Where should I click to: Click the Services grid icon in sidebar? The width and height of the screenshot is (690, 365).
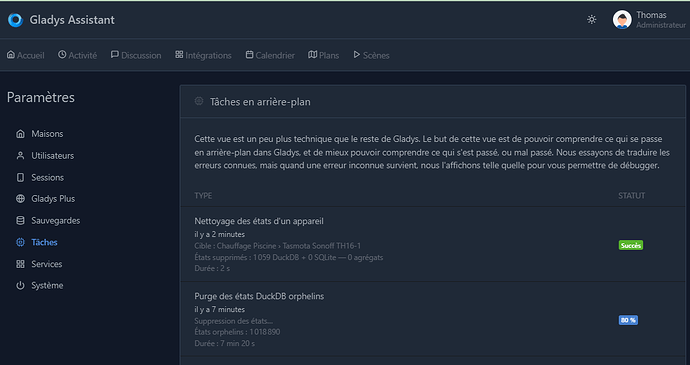pyautogui.click(x=20, y=264)
